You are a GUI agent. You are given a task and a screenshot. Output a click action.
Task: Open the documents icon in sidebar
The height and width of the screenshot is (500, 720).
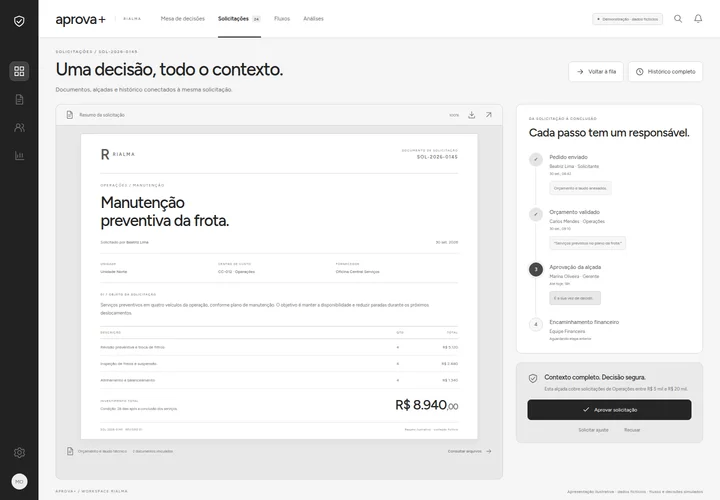19,99
